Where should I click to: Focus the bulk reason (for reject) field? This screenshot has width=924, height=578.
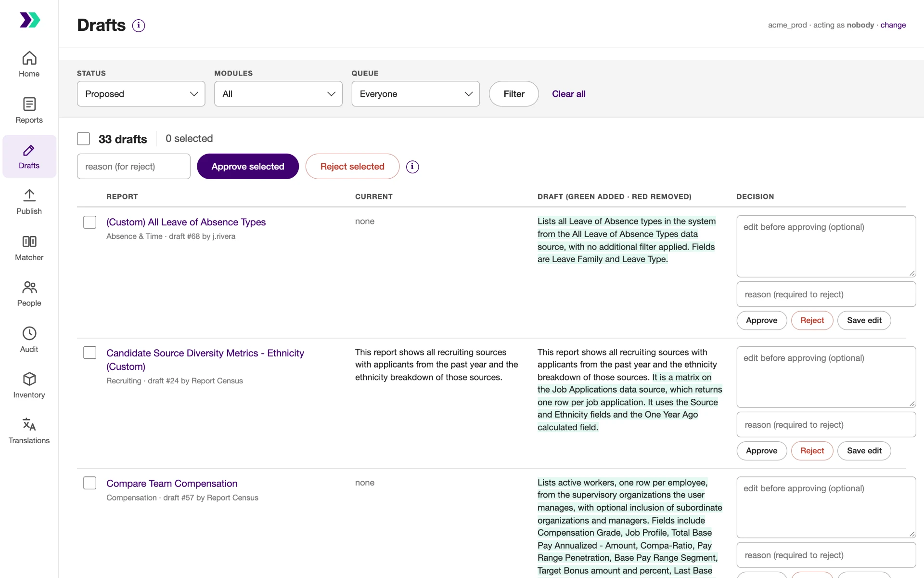click(134, 167)
